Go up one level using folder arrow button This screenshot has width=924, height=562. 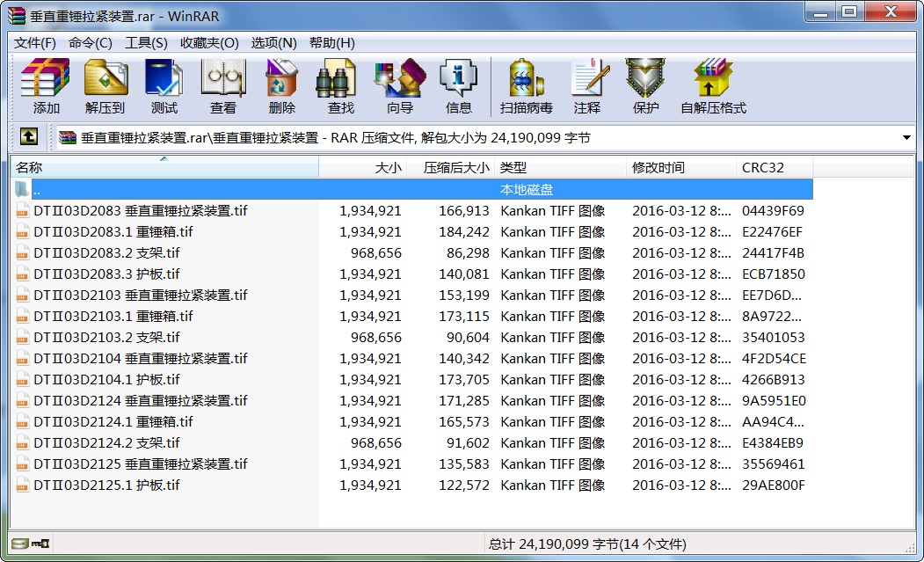coord(28,137)
